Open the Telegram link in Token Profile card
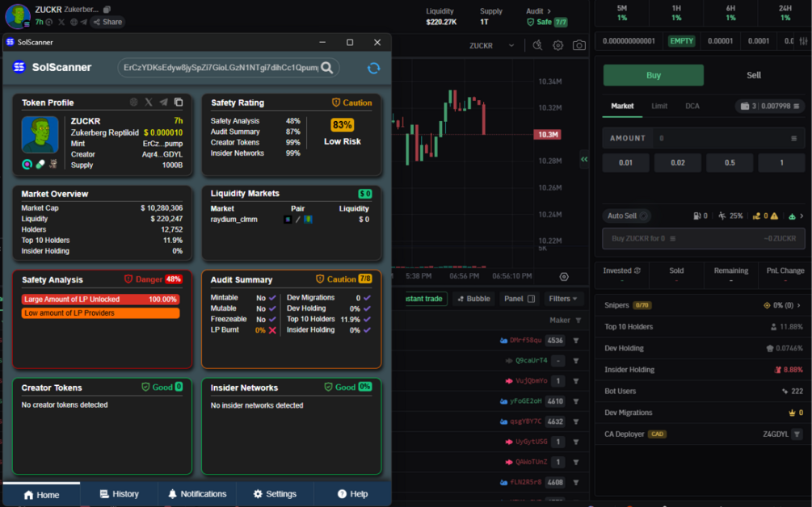 (164, 103)
